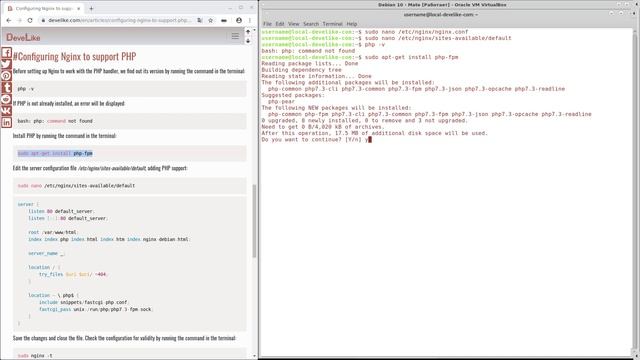
Task: Open the DeveLike logo link
Action: tap(23, 37)
